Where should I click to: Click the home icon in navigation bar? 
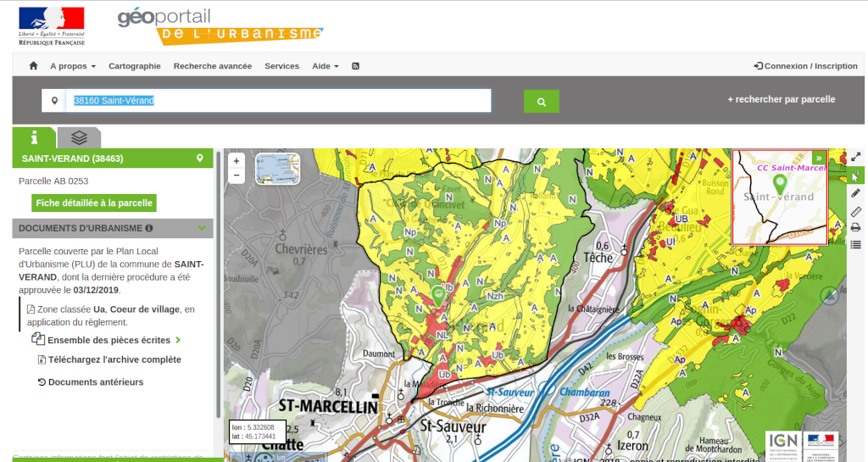click(33, 66)
